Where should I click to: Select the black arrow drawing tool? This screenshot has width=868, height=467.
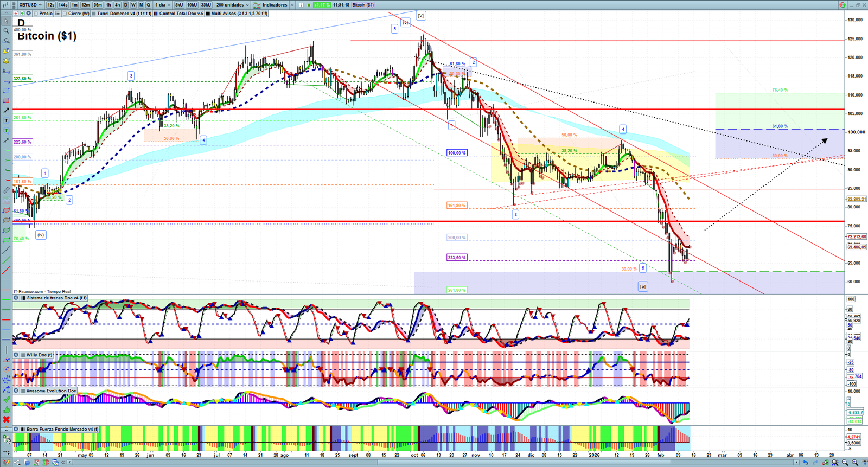[x=6, y=111]
